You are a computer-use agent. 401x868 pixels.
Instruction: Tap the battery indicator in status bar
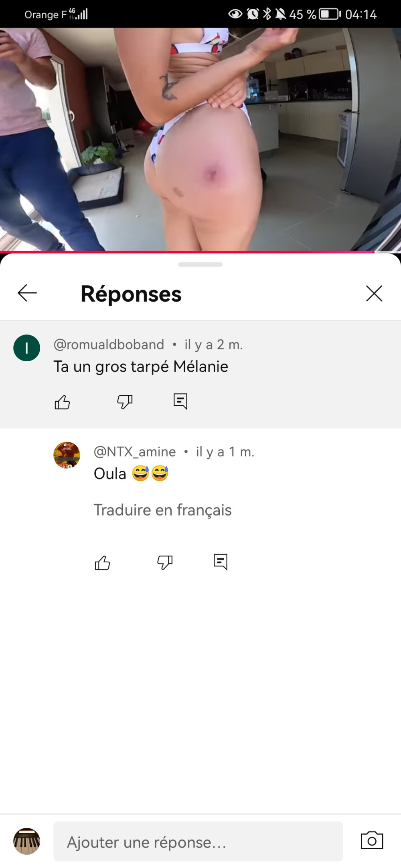point(330,14)
